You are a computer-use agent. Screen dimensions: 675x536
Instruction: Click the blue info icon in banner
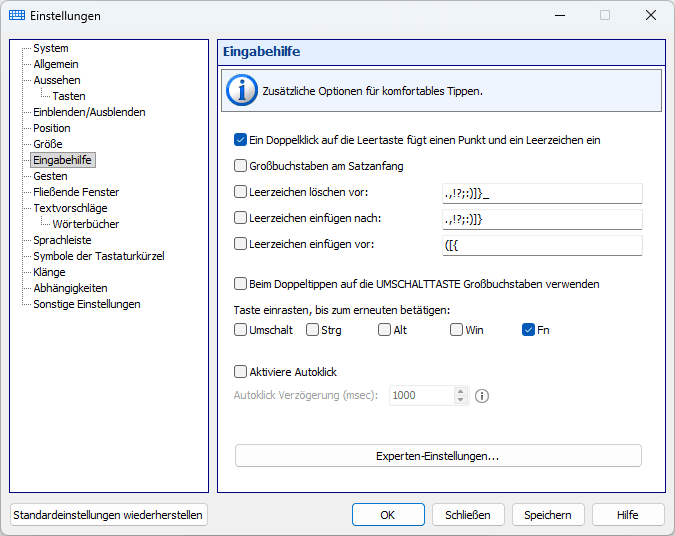[x=242, y=90]
